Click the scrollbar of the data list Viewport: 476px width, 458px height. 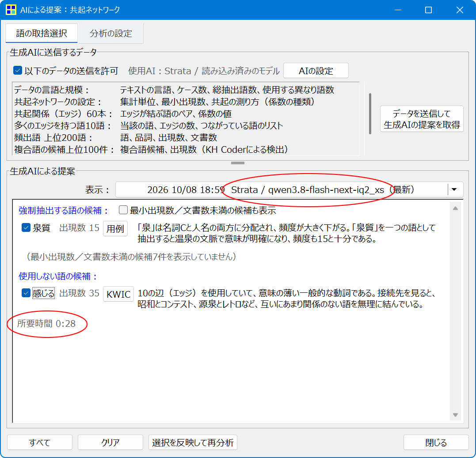370,114
